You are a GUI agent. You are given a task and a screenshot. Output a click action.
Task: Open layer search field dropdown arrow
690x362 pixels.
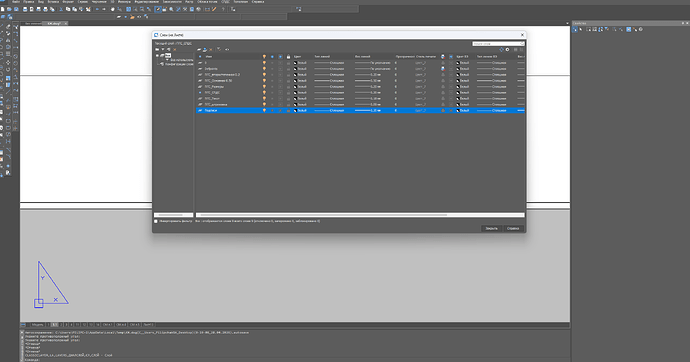(x=522, y=44)
